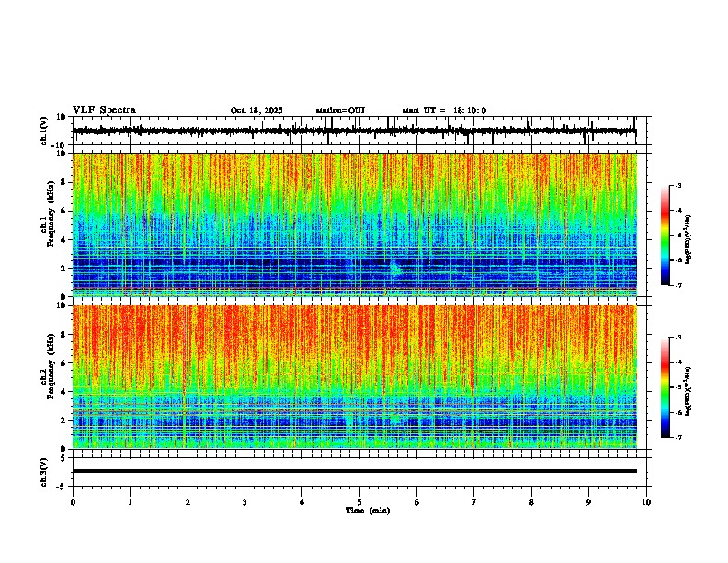
Task: Click the "station=OUI" header label
Action: [340, 110]
